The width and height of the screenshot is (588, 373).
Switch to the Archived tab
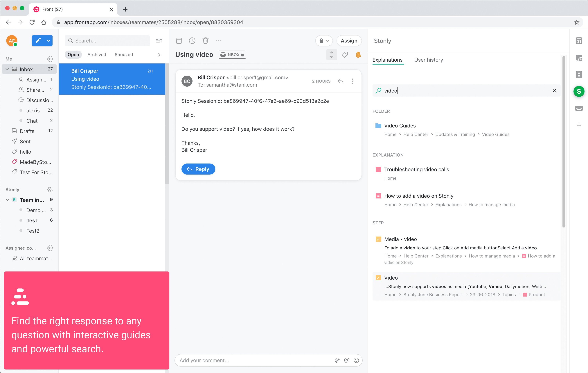(97, 54)
